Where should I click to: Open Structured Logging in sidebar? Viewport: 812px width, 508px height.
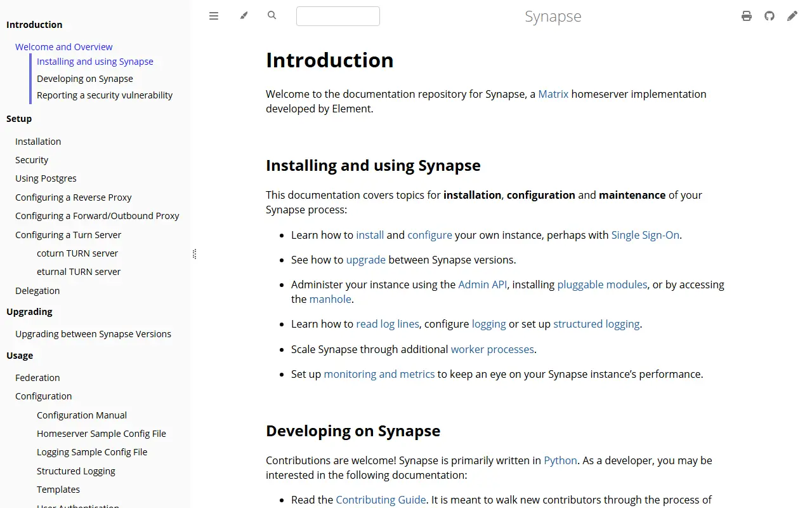coord(76,471)
